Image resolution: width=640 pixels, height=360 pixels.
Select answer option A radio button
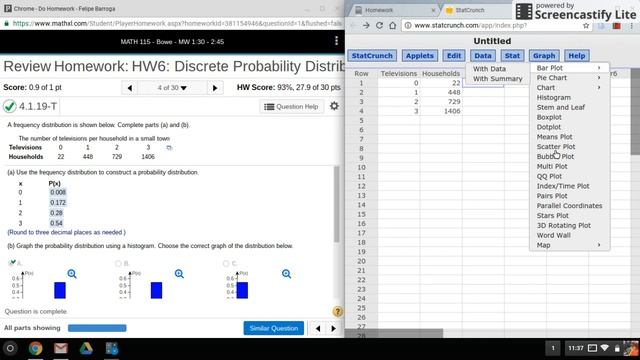[12, 263]
